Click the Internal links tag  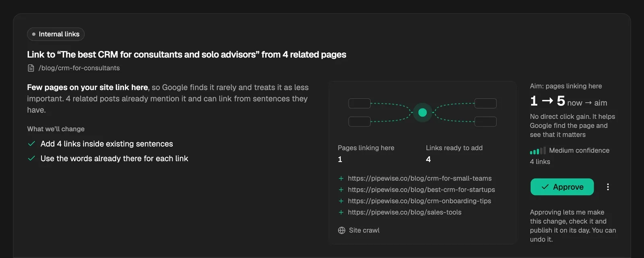(x=56, y=34)
